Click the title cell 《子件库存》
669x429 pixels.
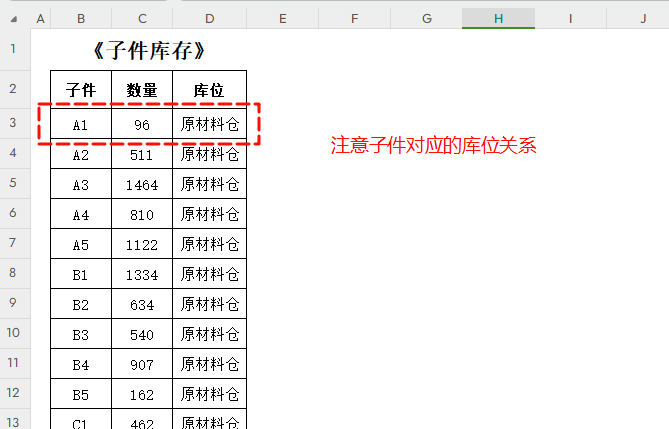pyautogui.click(x=148, y=50)
